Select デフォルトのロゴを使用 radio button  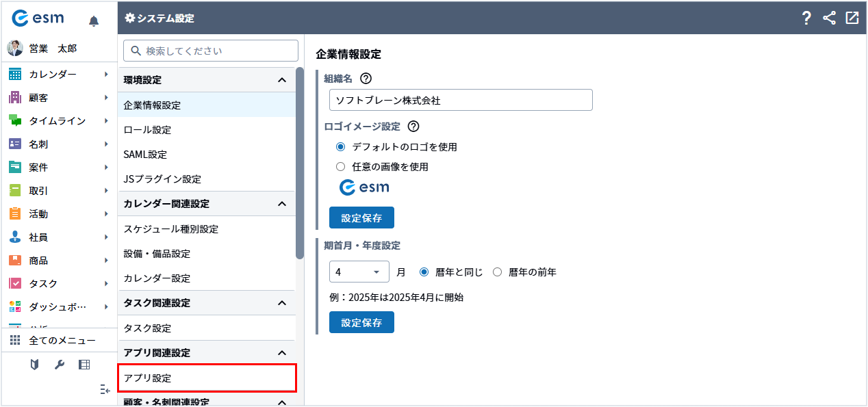coord(341,146)
